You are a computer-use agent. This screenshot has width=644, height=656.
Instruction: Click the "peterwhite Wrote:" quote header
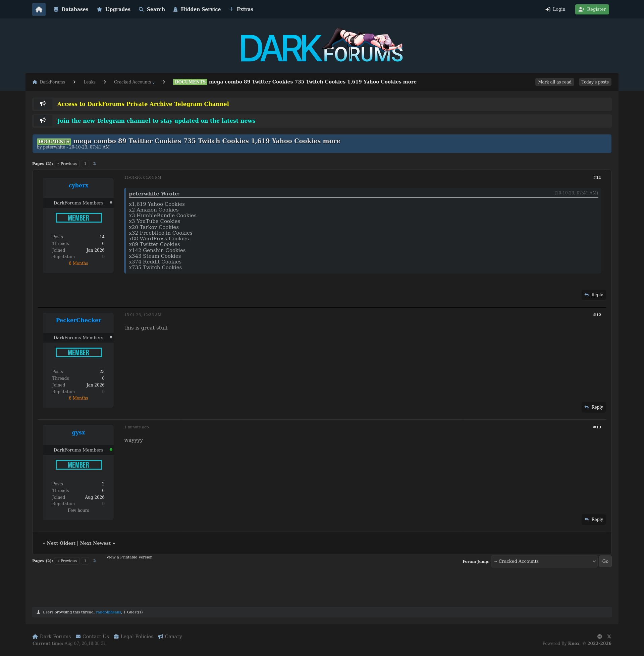coord(154,194)
